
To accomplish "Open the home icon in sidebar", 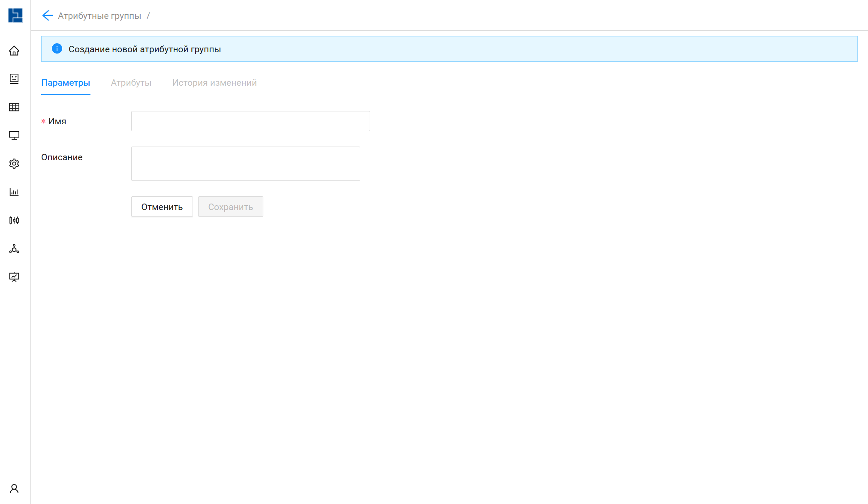I will (14, 51).
